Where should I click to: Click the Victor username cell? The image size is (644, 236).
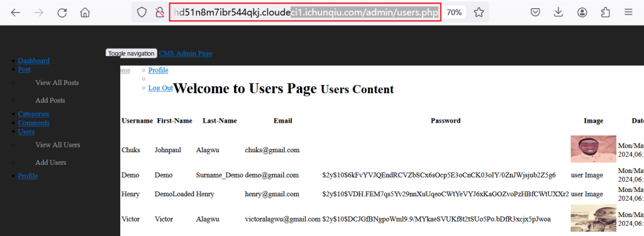pos(131,219)
